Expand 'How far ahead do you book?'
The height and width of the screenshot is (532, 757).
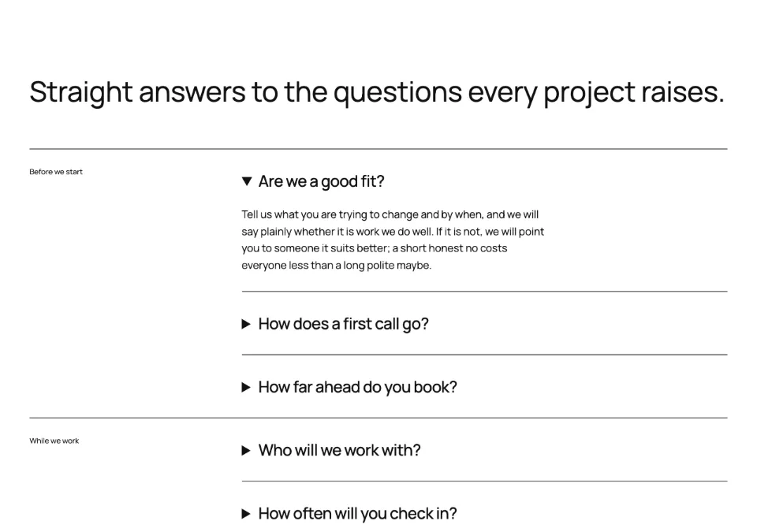point(484,387)
